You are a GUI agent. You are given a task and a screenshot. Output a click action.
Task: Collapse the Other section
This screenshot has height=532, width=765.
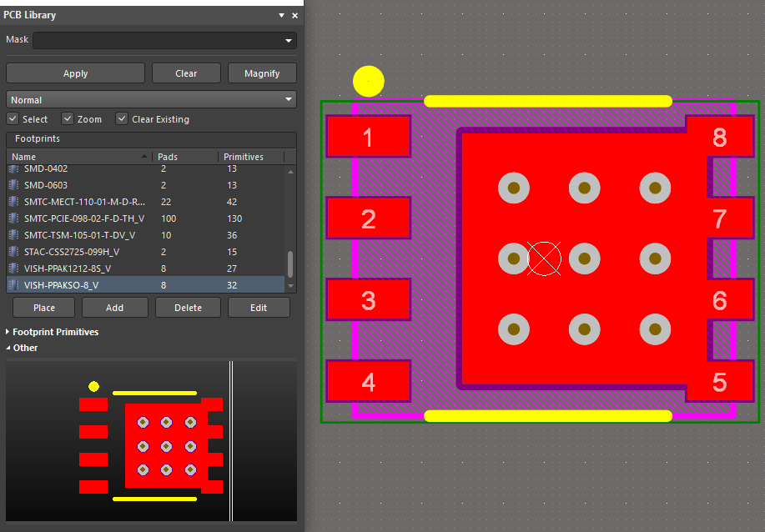pyautogui.click(x=8, y=348)
